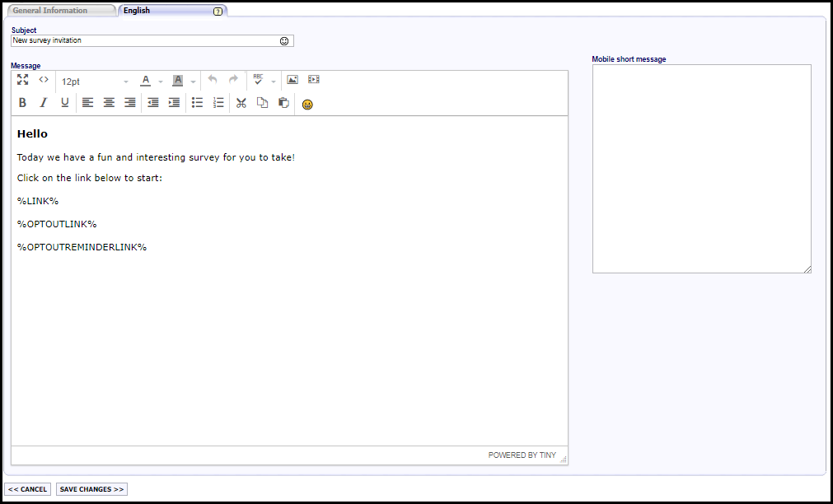The width and height of the screenshot is (833, 504).
Task: Paste with the clipboard icon
Action: point(283,102)
